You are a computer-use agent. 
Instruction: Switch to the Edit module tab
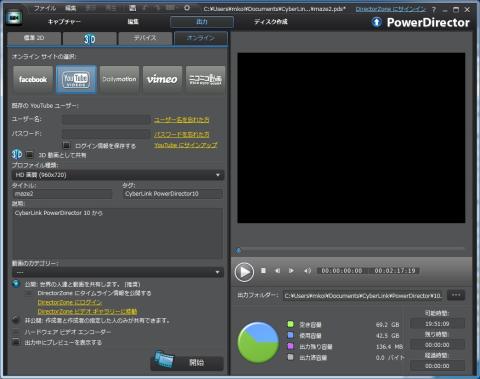point(133,22)
